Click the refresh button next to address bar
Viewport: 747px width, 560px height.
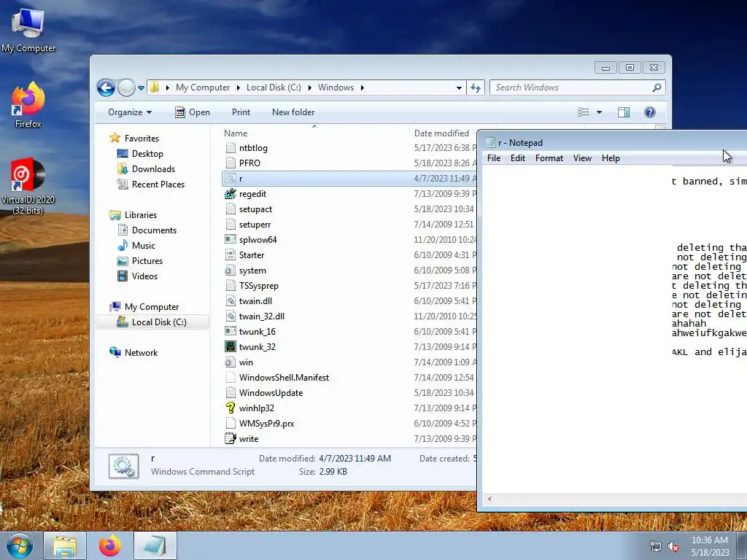(476, 87)
